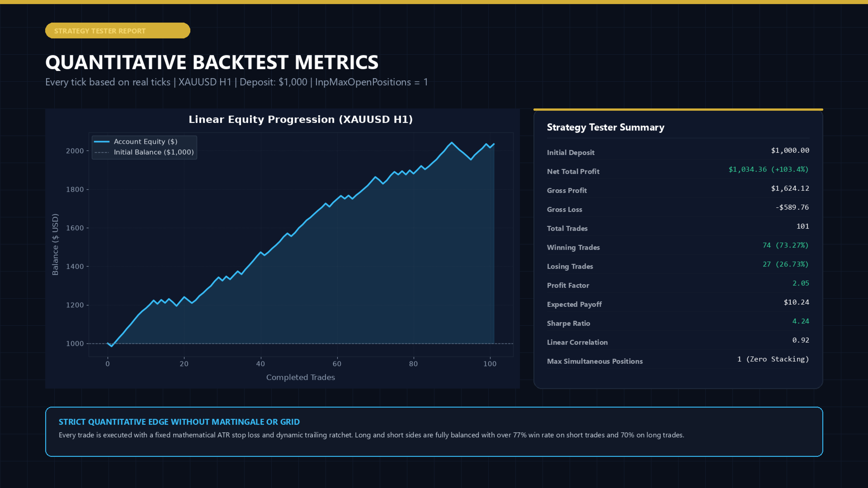Click the Expected Payoff value
This screenshot has width=868, height=488.
(x=796, y=302)
